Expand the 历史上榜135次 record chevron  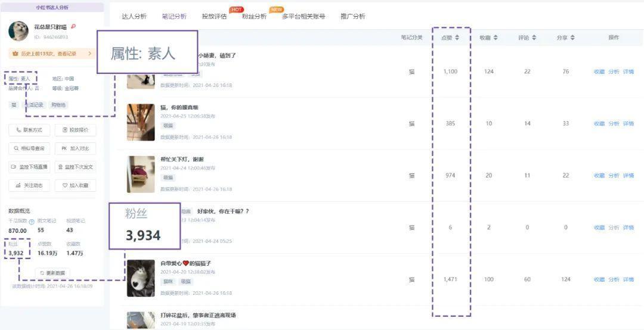coord(89,54)
